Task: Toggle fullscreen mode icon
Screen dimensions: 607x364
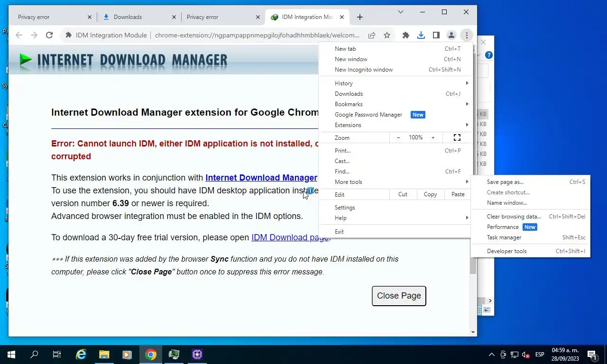Action: 457,137
